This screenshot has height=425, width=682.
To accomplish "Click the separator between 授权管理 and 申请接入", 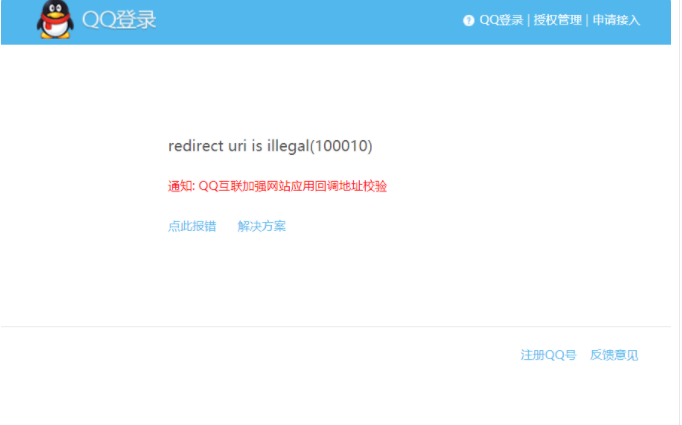I will tap(587, 20).
